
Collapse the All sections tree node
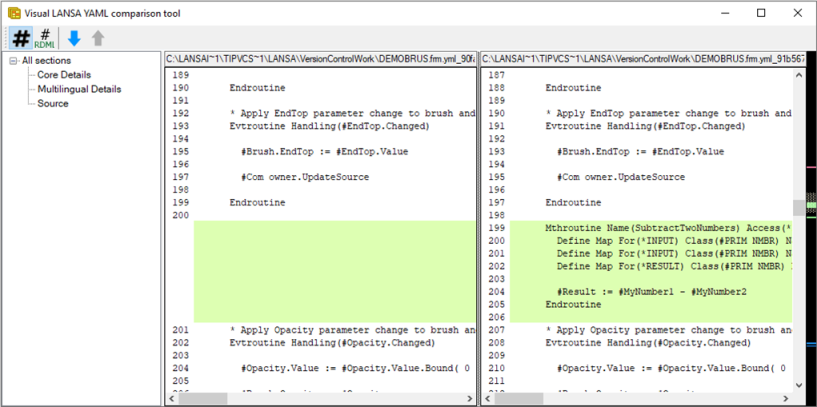pyautogui.click(x=14, y=61)
